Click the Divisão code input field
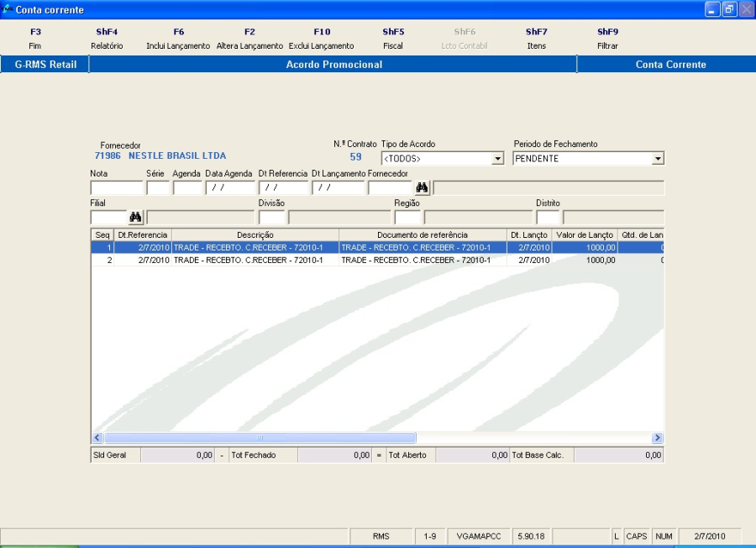This screenshot has height=548, width=756. (272, 217)
